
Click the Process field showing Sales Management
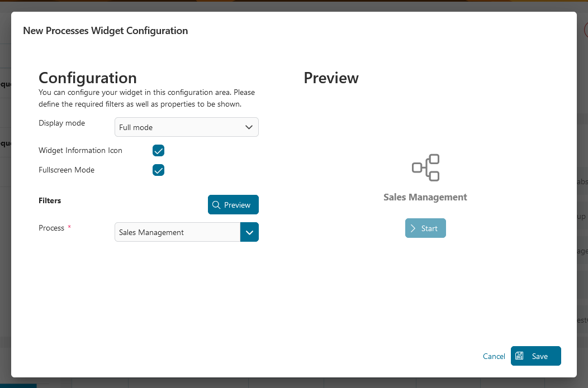177,232
